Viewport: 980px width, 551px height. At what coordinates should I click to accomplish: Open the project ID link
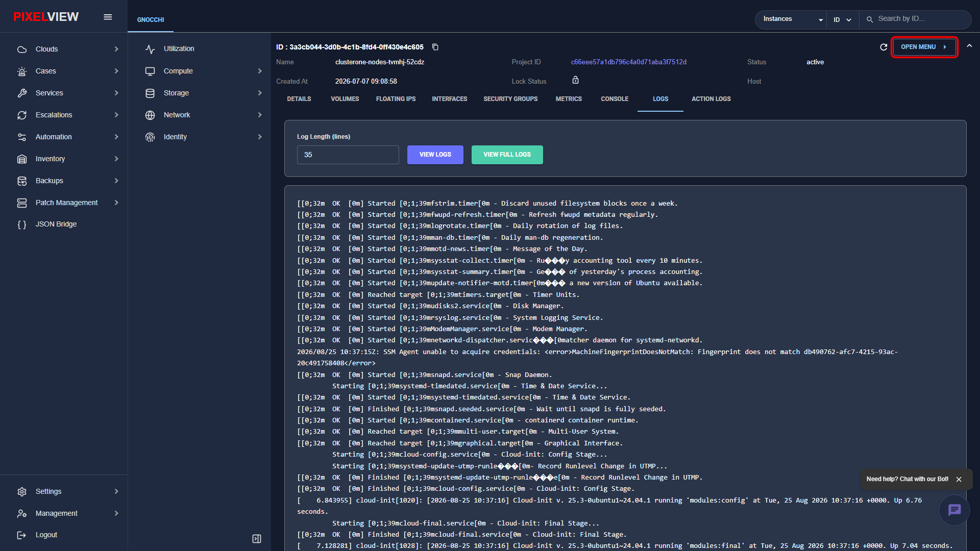click(628, 62)
